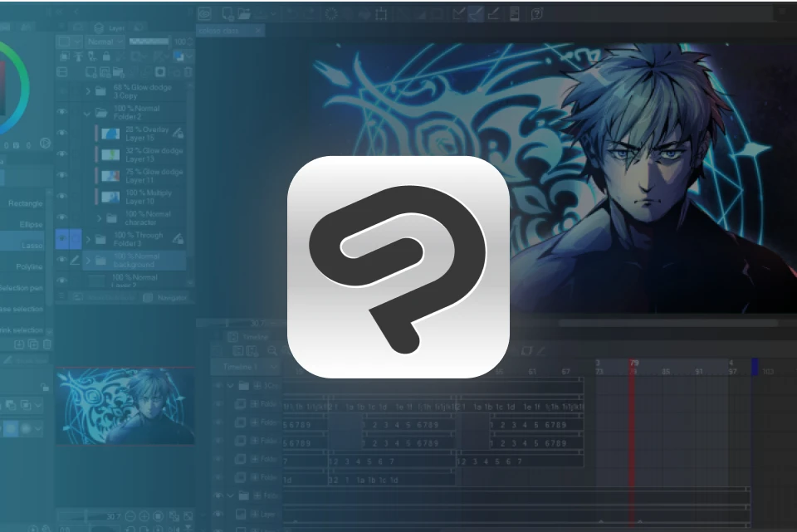
Task: Select the Layer 13 Glow dodge layer
Action: point(141,155)
